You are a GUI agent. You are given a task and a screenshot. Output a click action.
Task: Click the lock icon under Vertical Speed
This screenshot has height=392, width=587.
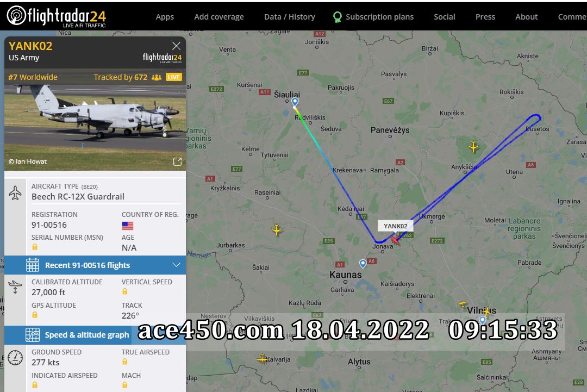coord(124,291)
